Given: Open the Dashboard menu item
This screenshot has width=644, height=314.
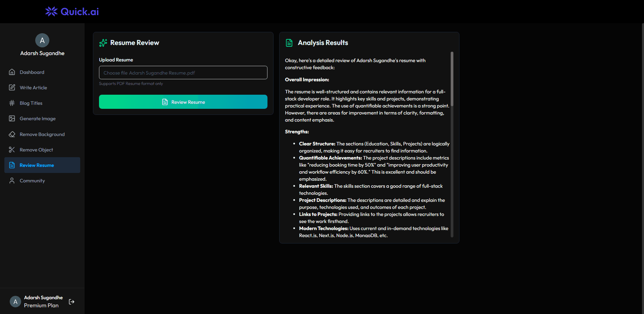Looking at the screenshot, I should (x=32, y=72).
